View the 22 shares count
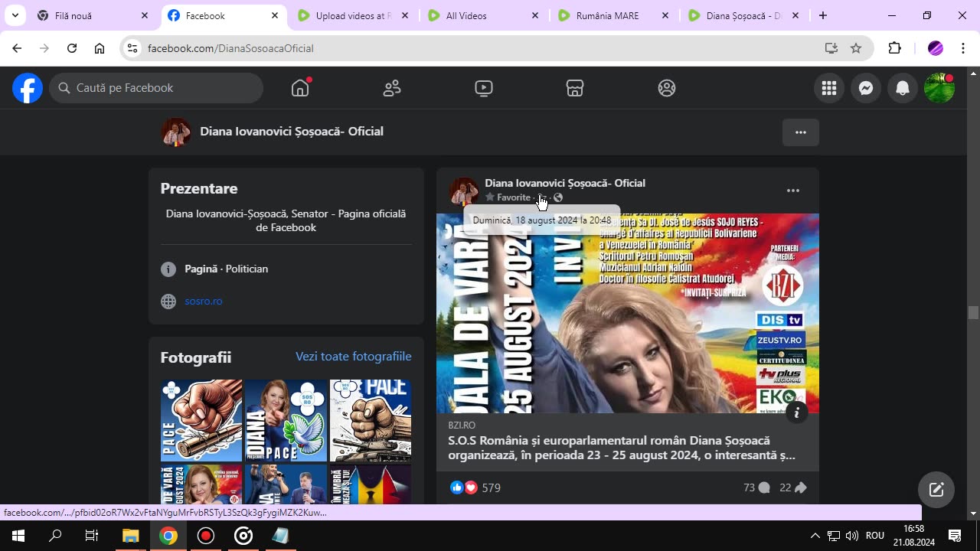Viewport: 980px width, 551px height. [793, 487]
